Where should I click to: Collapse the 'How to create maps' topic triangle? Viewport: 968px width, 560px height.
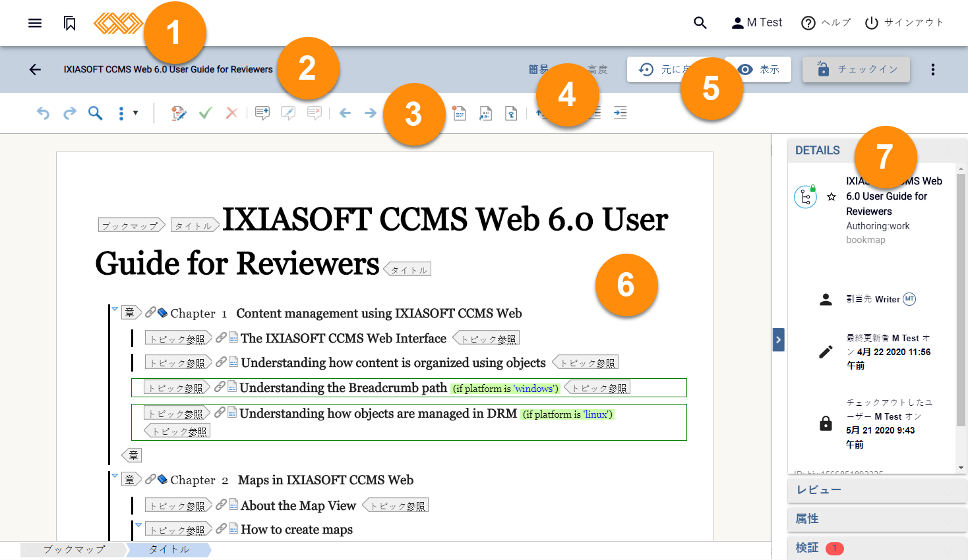(x=138, y=525)
